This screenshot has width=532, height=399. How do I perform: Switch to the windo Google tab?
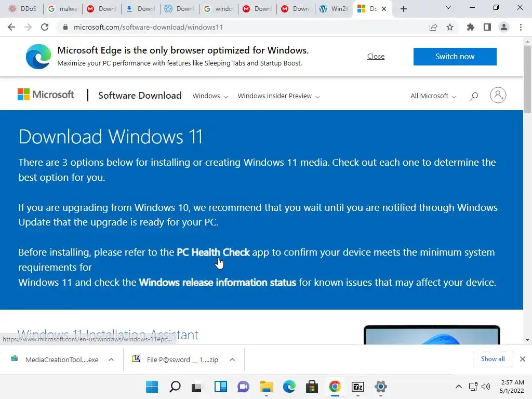point(219,9)
